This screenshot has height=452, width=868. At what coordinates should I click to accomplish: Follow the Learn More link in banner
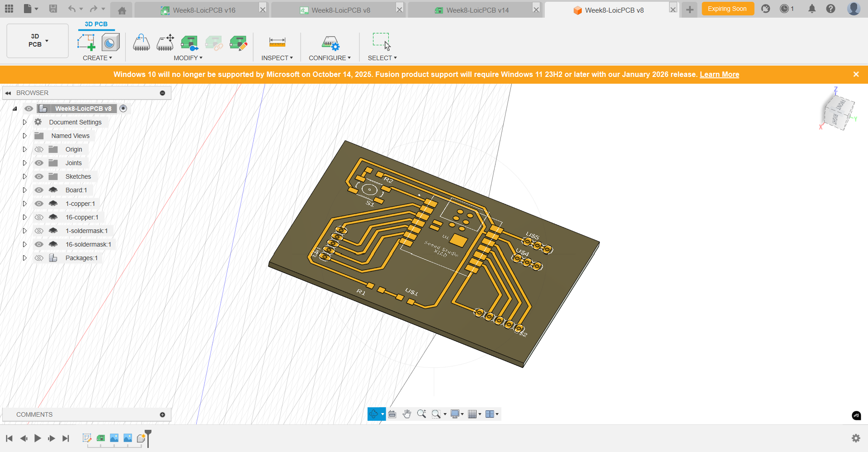coord(719,74)
